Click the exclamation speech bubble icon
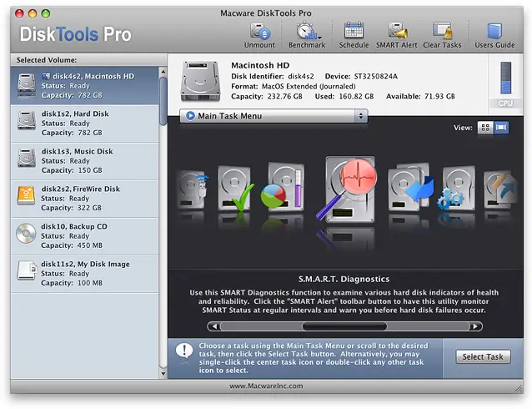The height and width of the screenshot is (409, 532). tap(184, 351)
